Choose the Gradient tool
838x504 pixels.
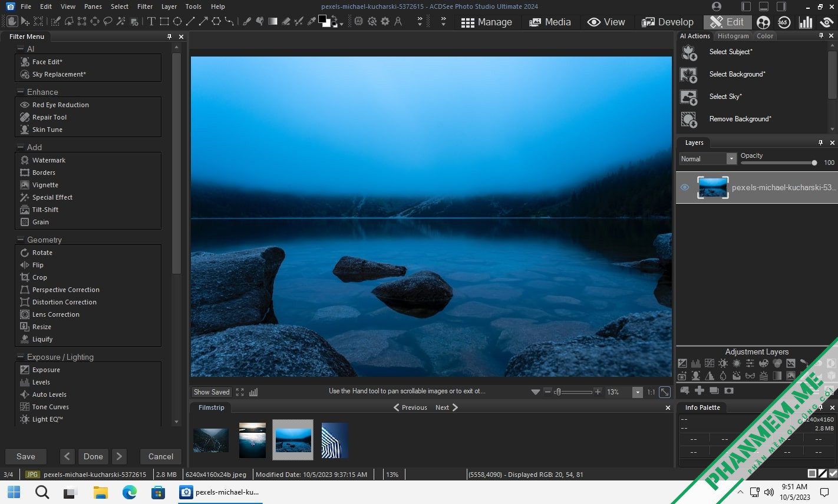pyautogui.click(x=273, y=22)
